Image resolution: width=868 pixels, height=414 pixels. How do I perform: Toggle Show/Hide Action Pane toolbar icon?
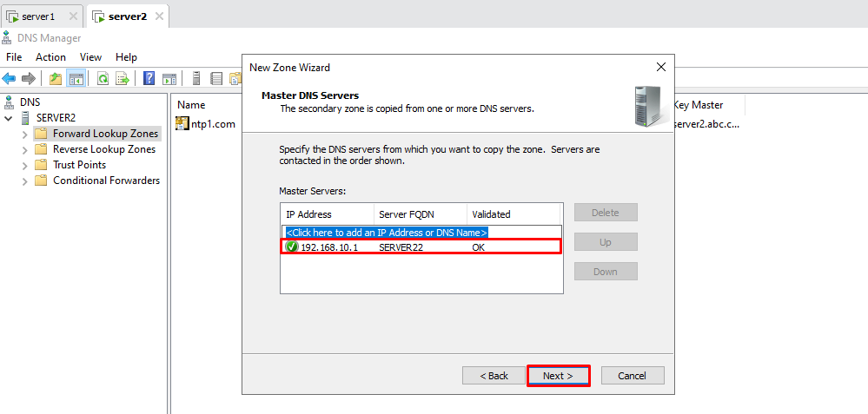pos(169,78)
